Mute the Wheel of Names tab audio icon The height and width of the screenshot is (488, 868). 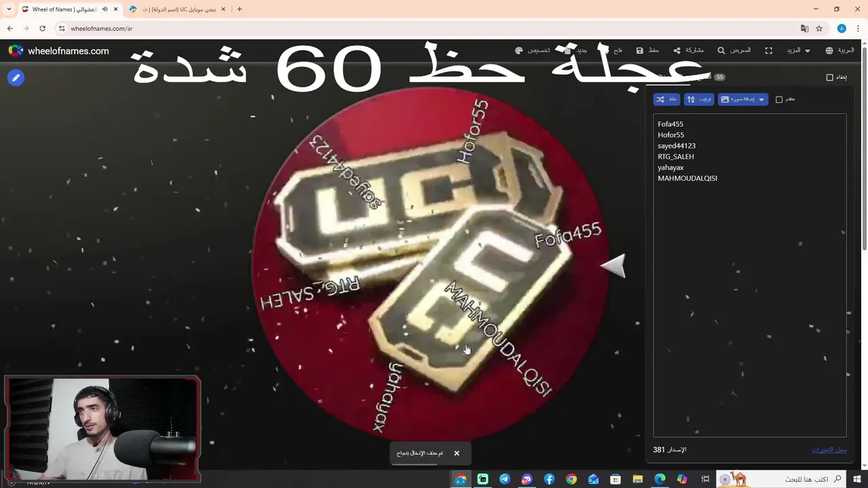pos(104,9)
